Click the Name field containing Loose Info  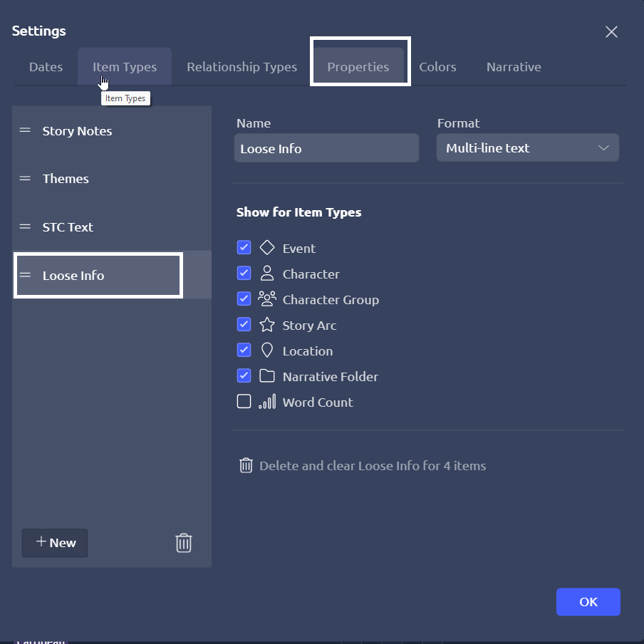tap(326, 148)
